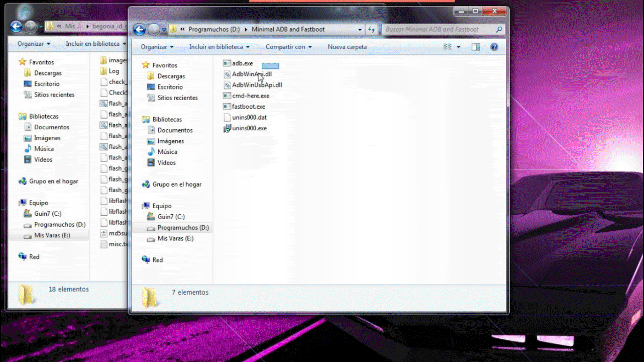Select the AdbWinUsbApi.dll file
Viewport: 644px width, 362px height.
253,85
